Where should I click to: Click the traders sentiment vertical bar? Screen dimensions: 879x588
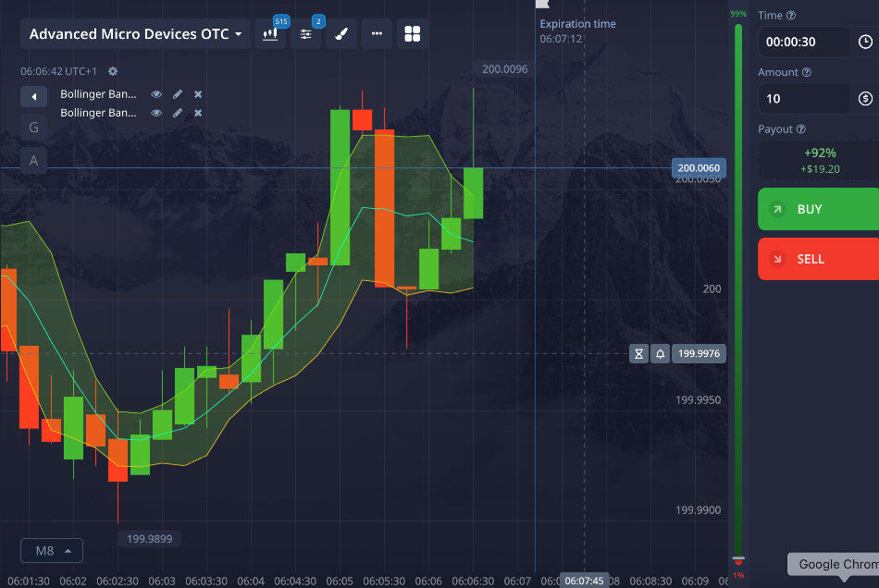pyautogui.click(x=738, y=293)
